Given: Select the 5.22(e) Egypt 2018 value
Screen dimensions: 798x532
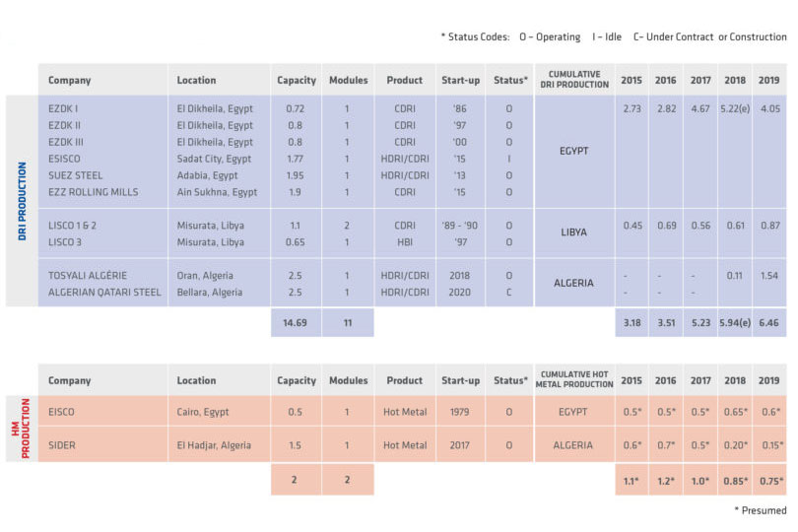Looking at the screenshot, I should click(735, 108).
